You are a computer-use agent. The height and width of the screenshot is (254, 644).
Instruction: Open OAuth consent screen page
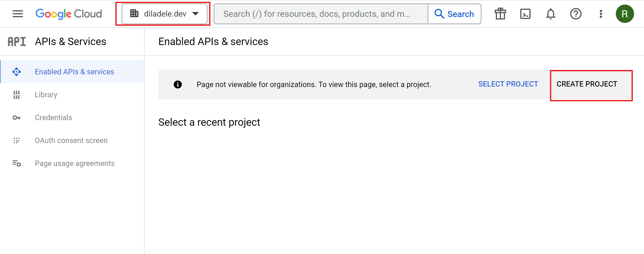(72, 140)
